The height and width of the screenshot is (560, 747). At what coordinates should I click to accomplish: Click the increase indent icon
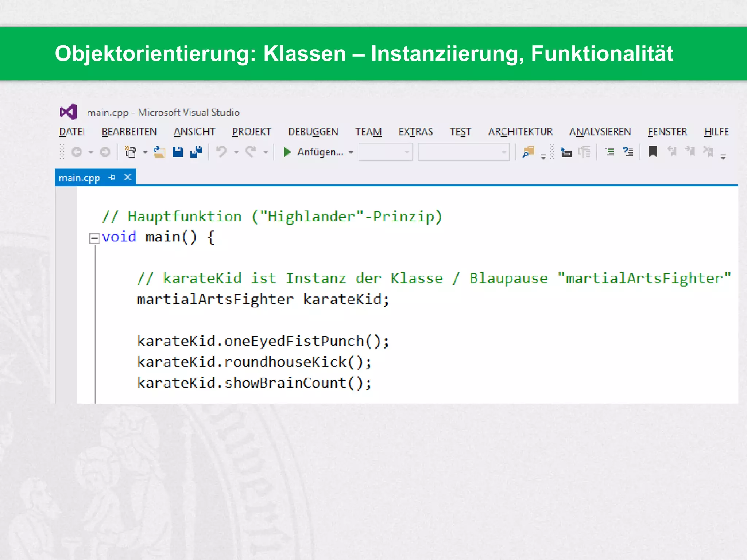point(609,151)
